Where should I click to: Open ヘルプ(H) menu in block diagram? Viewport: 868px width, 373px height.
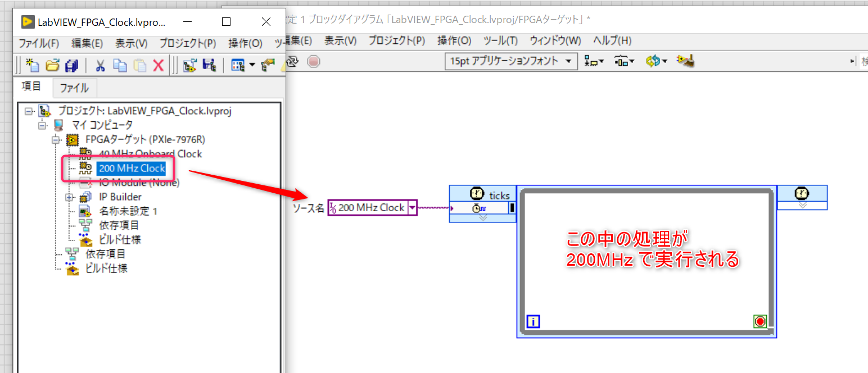(612, 40)
